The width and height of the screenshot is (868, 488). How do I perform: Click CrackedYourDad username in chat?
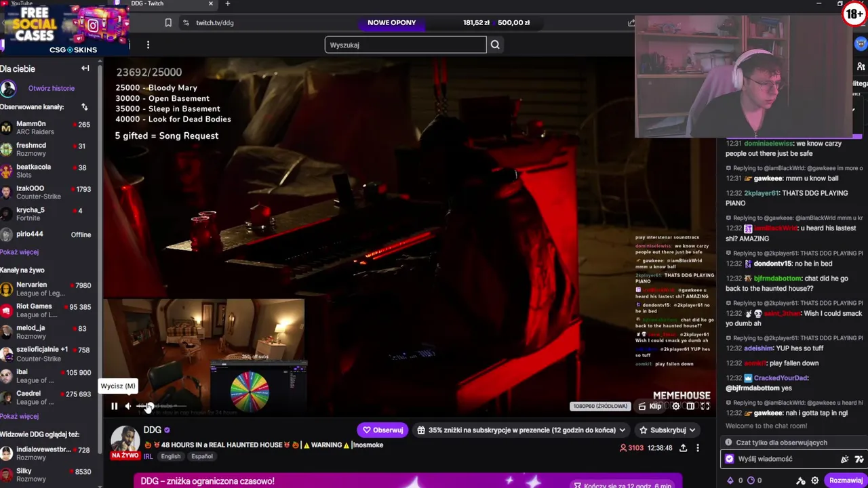point(781,378)
